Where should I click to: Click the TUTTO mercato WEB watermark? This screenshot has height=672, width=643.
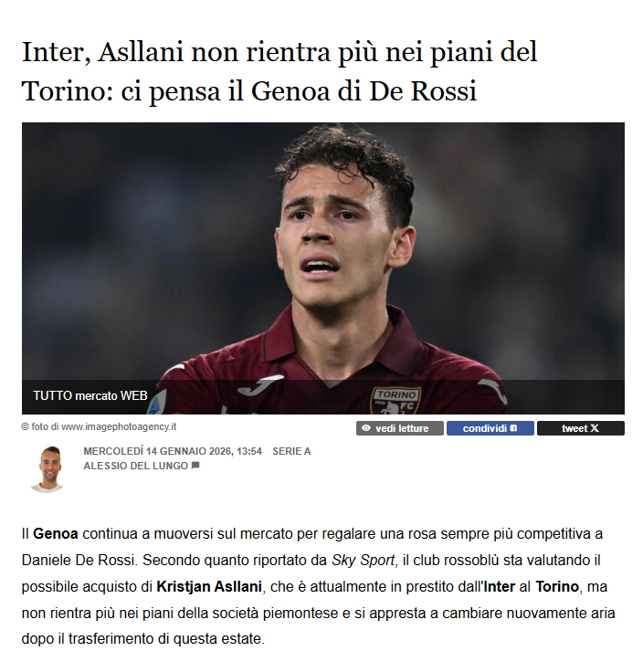pos(90,395)
